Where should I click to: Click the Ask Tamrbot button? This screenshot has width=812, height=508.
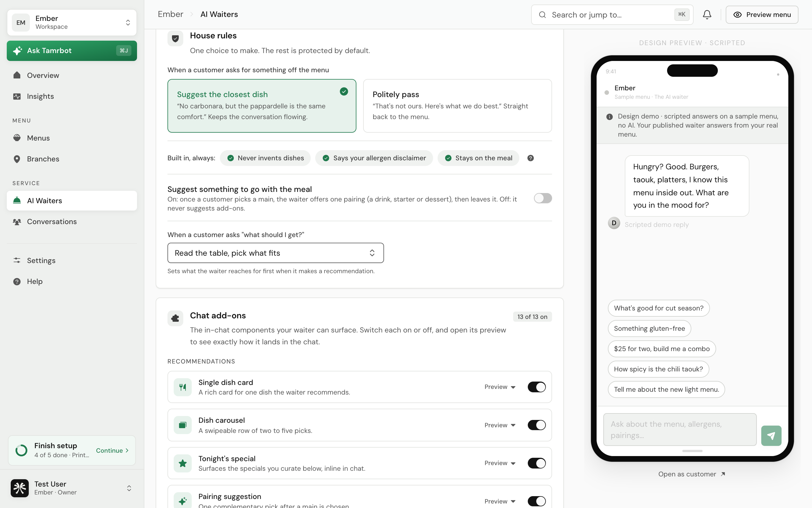(72, 51)
